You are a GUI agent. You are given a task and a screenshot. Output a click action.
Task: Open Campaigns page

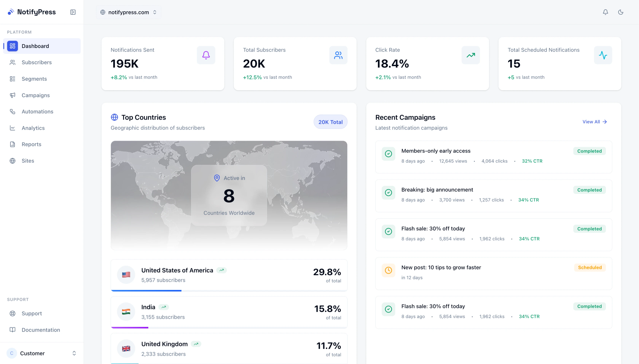tap(42, 95)
